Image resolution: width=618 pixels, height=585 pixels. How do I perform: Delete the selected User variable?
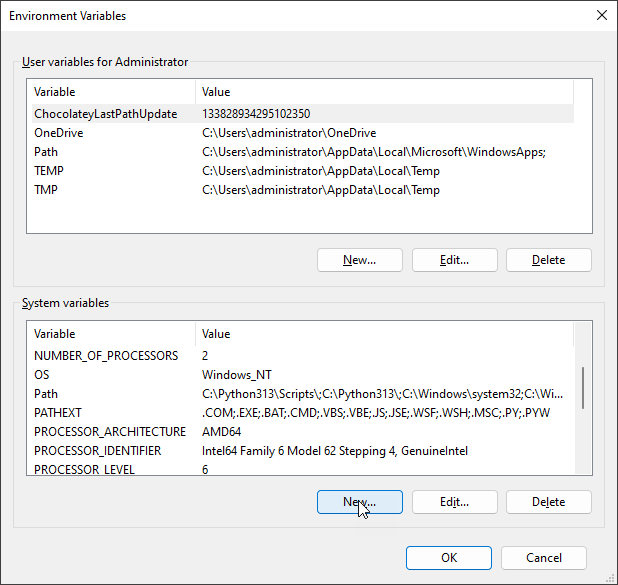coord(548,260)
